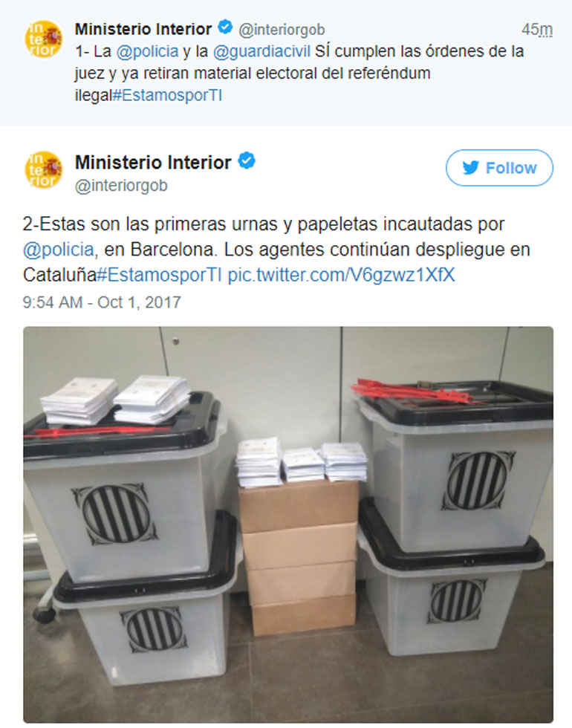This screenshot has height=728, width=572.
Task: Click the Twitter bird icon in Follow button
Action: 470,168
